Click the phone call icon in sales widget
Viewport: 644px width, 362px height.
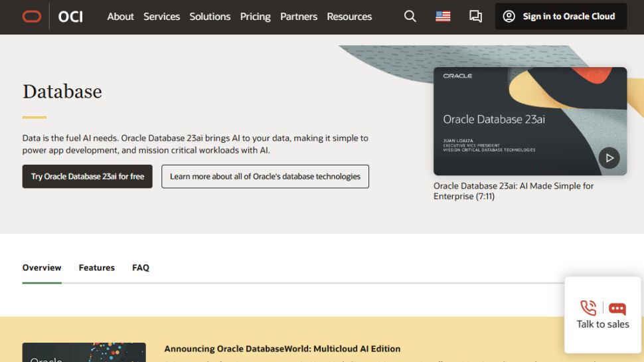(588, 308)
